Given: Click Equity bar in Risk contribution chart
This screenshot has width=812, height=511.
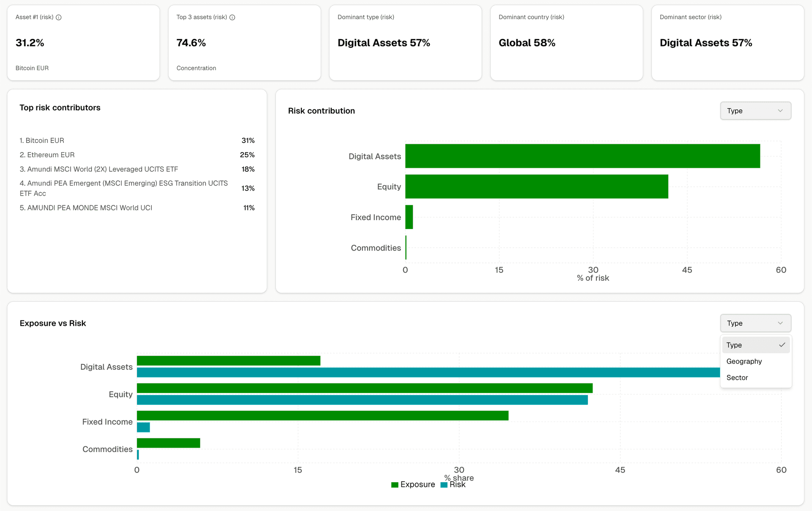Looking at the screenshot, I should click(x=536, y=186).
